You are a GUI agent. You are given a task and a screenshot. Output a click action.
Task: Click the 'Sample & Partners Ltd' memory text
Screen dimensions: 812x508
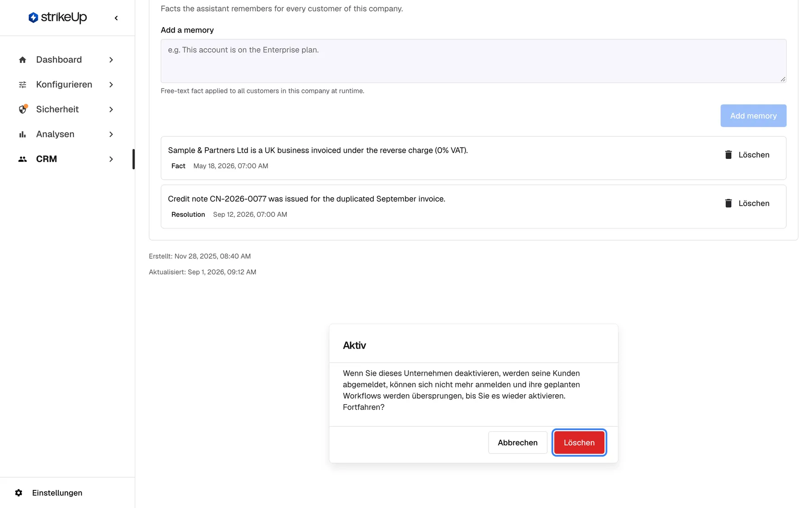pos(318,150)
